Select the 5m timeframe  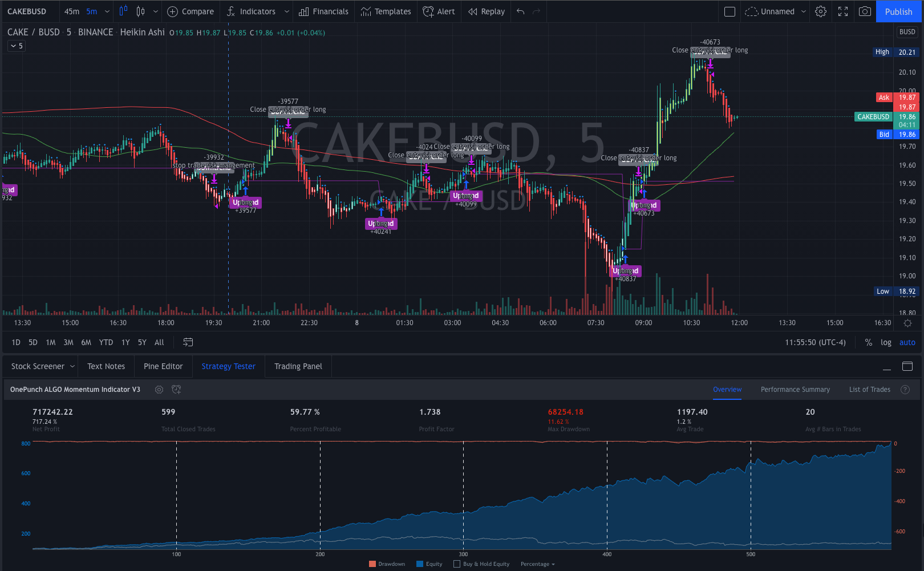click(92, 11)
